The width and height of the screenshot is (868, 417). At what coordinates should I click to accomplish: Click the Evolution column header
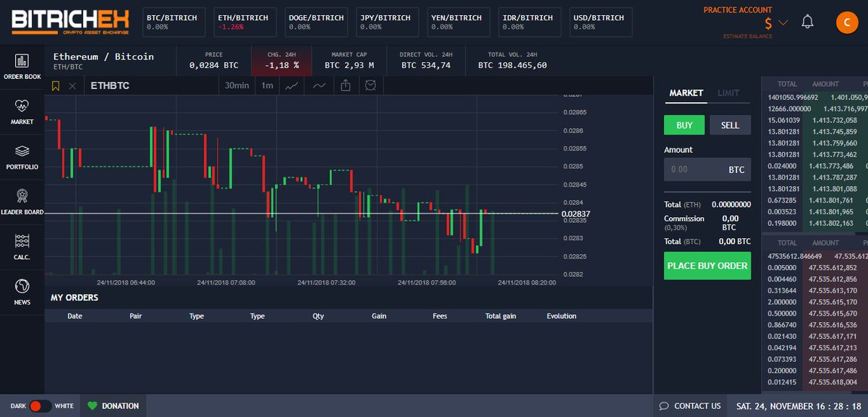pyautogui.click(x=561, y=316)
